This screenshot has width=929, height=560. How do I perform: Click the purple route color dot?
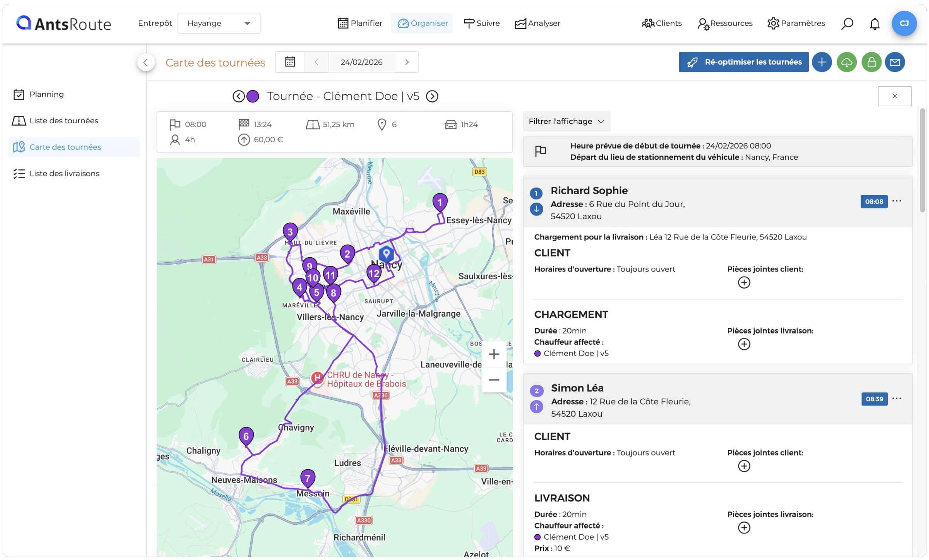tap(252, 96)
